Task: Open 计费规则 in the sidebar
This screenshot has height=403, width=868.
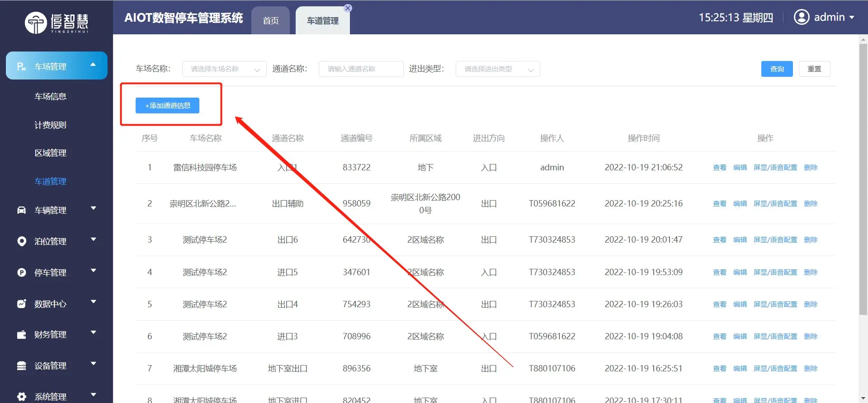Action: click(x=50, y=125)
